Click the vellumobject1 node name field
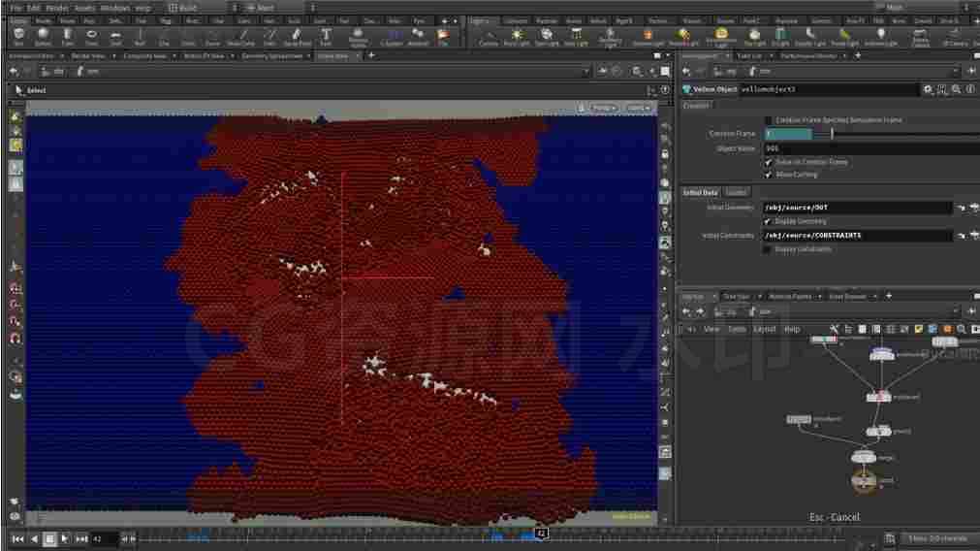 [x=830, y=89]
